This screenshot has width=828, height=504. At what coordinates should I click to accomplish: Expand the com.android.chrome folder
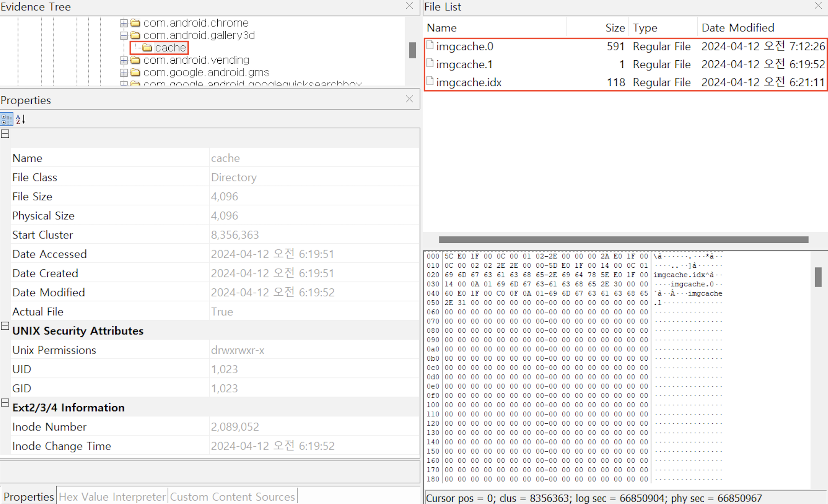[124, 23]
